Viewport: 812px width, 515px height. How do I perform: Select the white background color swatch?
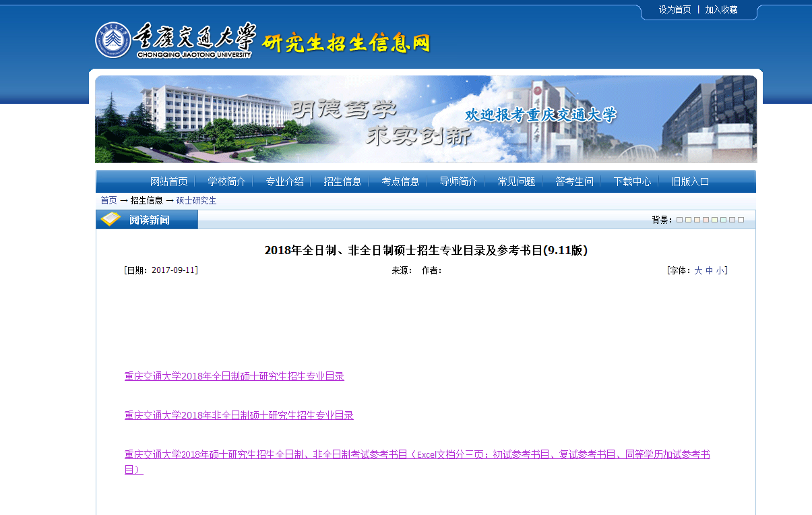pyautogui.click(x=741, y=220)
